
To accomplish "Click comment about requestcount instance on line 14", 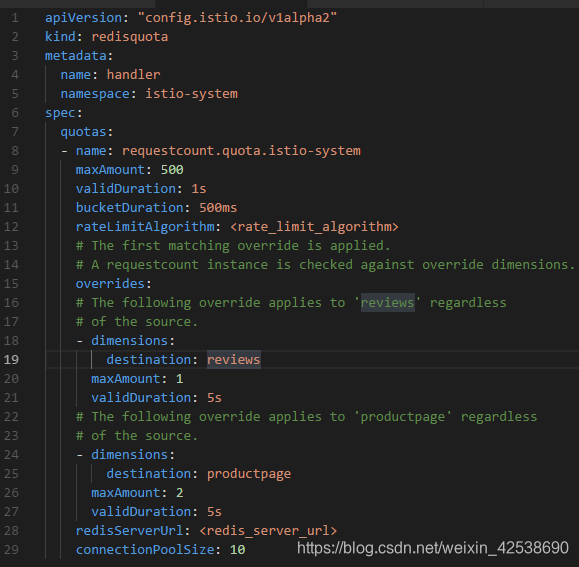I will (x=325, y=265).
